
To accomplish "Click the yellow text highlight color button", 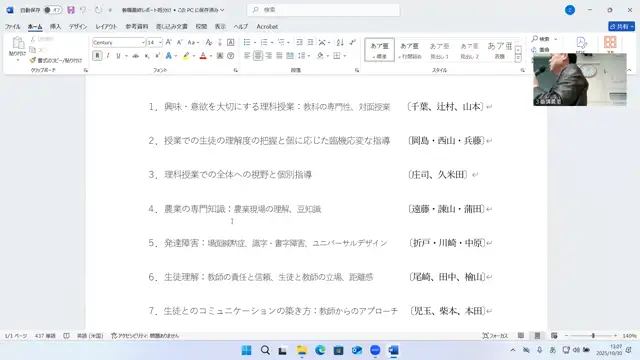I will click(x=186, y=56).
